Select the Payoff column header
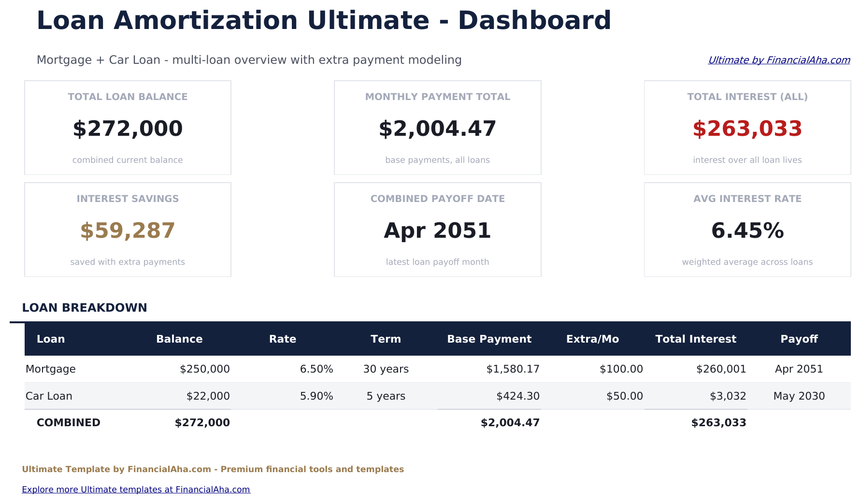The width and height of the screenshot is (861, 504). (x=799, y=339)
